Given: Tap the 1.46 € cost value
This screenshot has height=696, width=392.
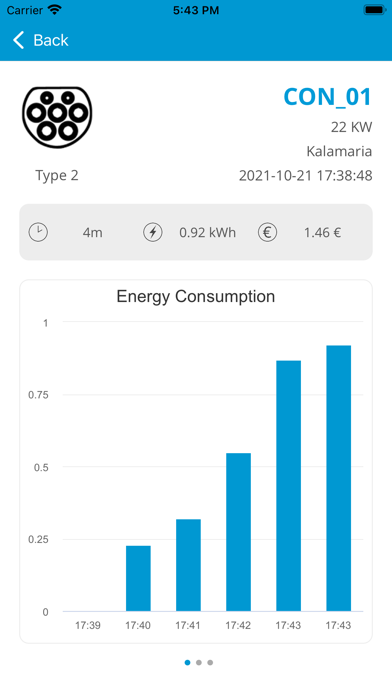Looking at the screenshot, I should coord(322,233).
